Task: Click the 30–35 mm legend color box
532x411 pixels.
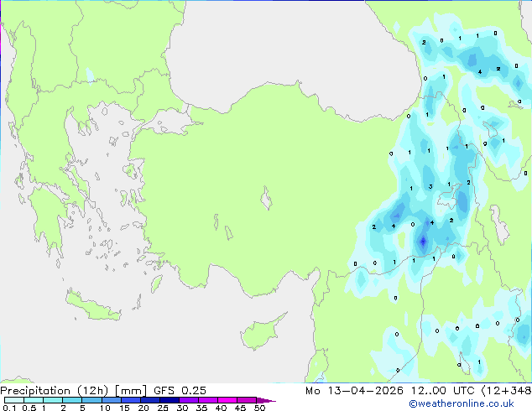Action: [189, 400]
